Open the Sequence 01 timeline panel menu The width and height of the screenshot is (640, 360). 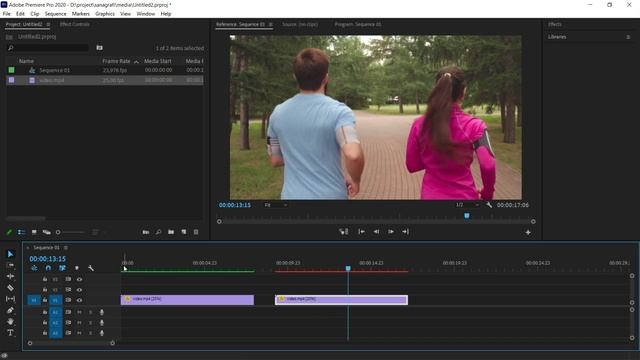(66, 248)
